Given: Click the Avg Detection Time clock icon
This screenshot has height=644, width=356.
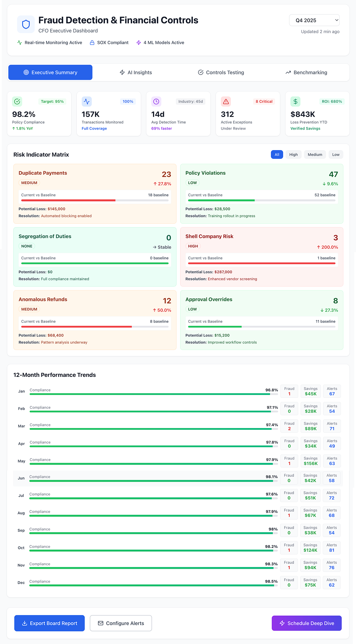Looking at the screenshot, I should [x=156, y=101].
